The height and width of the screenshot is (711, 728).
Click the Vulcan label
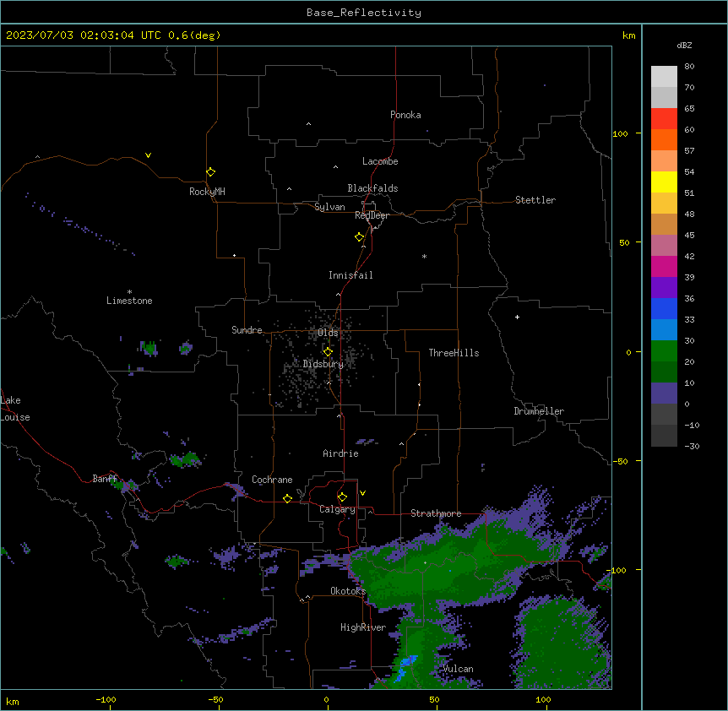(458, 669)
